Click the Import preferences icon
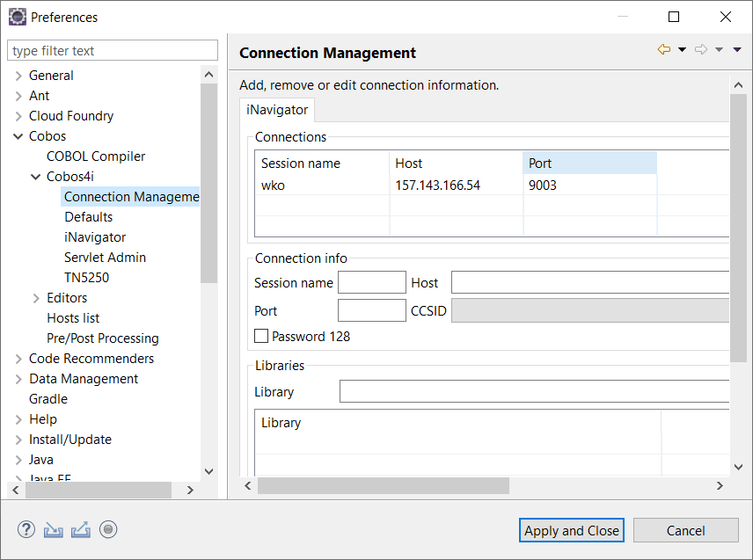The height and width of the screenshot is (560, 753). tap(54, 530)
